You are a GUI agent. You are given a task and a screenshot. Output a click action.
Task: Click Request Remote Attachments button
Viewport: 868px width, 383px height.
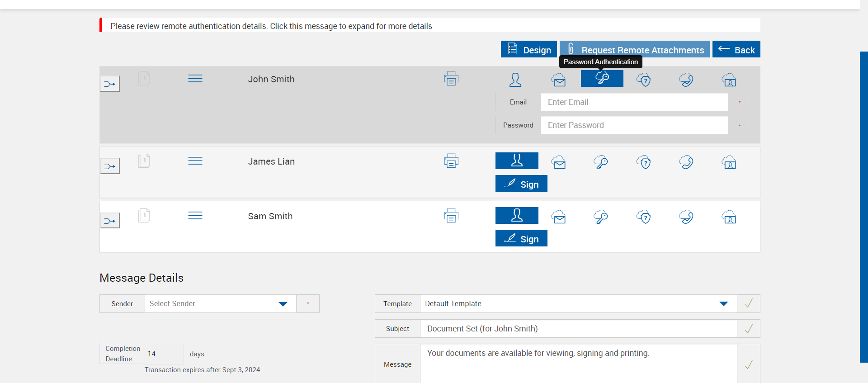click(634, 49)
